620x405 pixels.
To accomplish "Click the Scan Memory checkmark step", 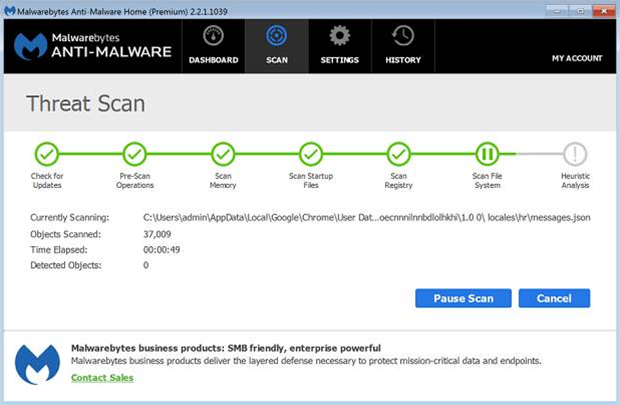I will click(223, 154).
